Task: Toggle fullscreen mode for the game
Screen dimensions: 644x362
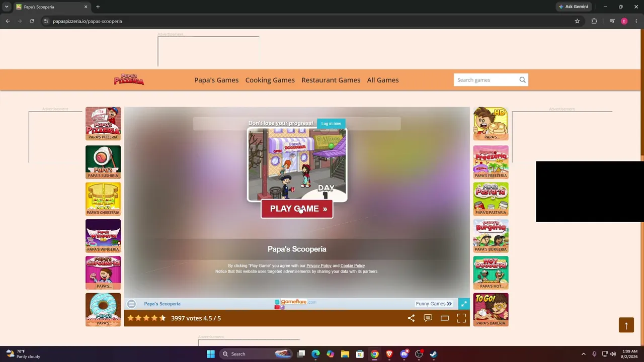Action: pos(461,318)
